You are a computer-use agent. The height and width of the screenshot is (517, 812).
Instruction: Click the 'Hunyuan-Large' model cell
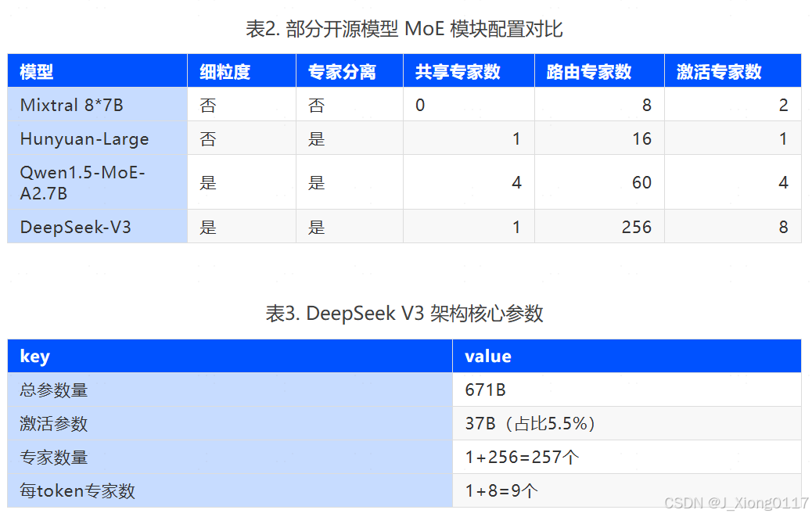pyautogui.click(x=97, y=138)
